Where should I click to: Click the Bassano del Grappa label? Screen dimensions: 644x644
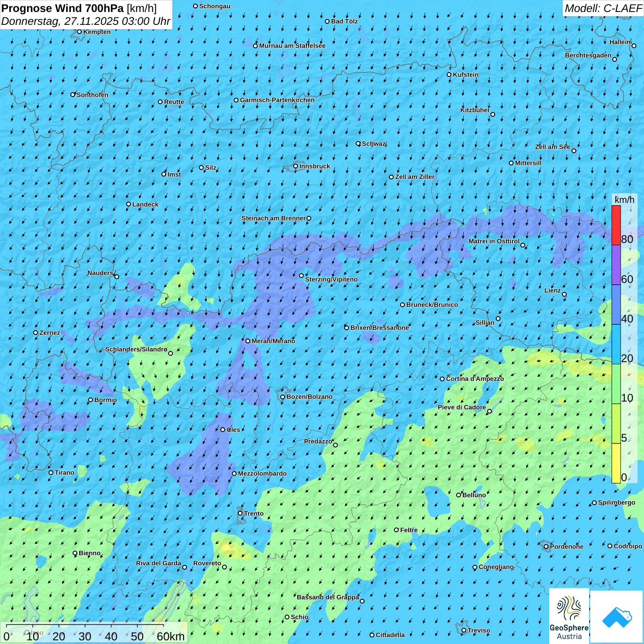(x=328, y=597)
